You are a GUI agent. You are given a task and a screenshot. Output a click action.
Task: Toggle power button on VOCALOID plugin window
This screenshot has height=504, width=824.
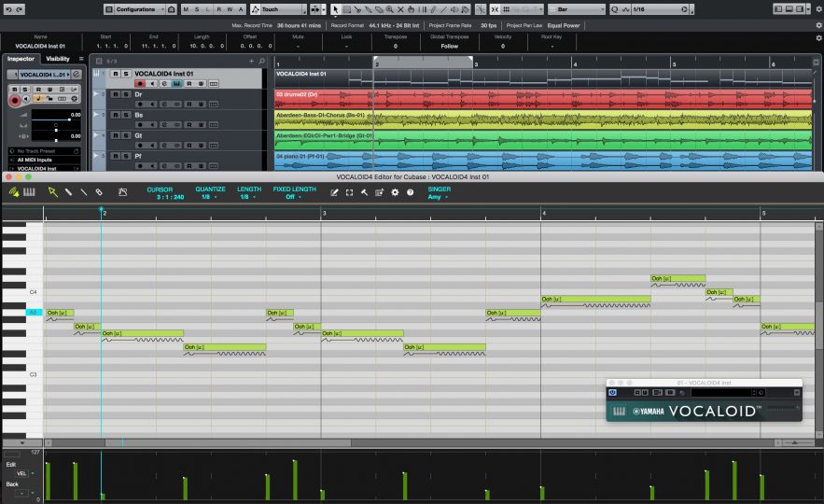pos(613,393)
